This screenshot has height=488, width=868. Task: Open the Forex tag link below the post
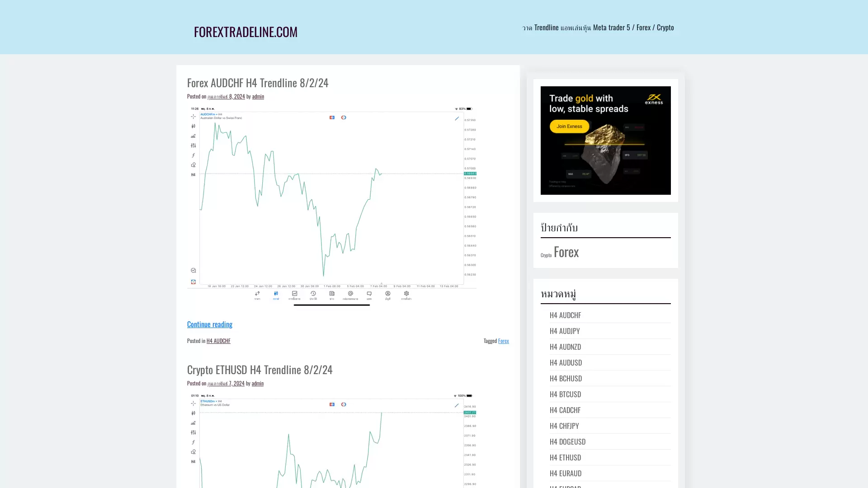click(503, 341)
